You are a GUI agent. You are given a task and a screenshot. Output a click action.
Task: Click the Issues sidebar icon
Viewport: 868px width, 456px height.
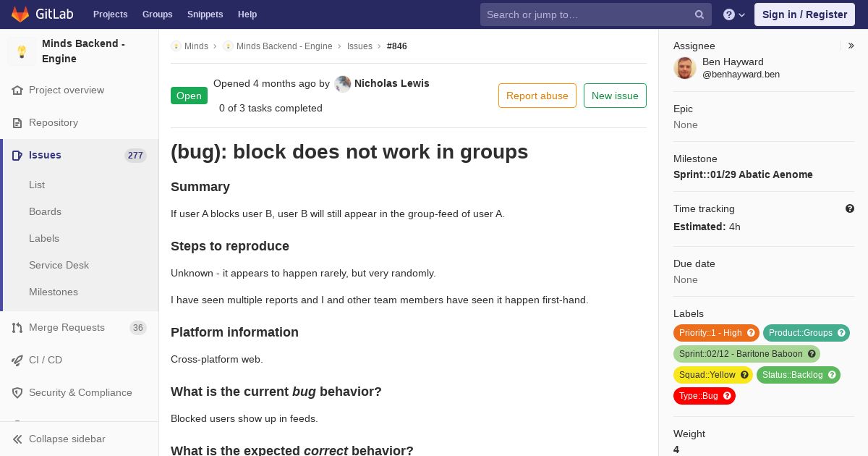[17, 156]
